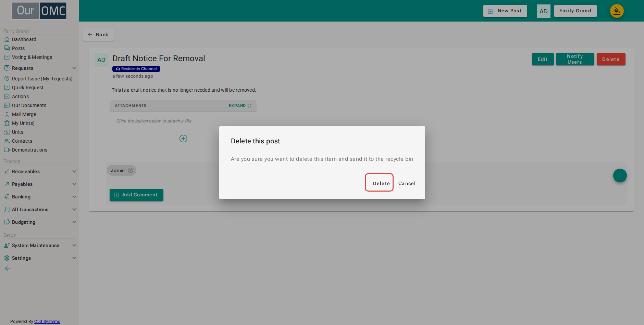The width and height of the screenshot is (644, 325).
Task: Remove the admin chip
Action: (131, 170)
